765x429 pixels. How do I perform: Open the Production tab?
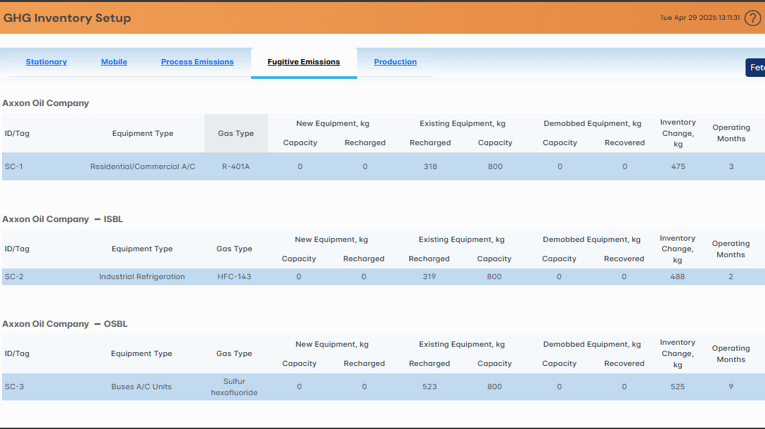tap(395, 62)
